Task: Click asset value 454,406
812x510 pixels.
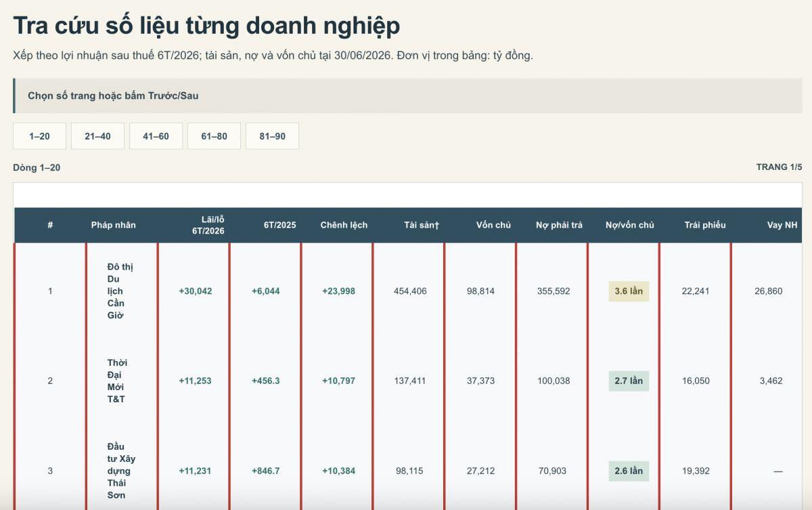Action: coord(410,291)
